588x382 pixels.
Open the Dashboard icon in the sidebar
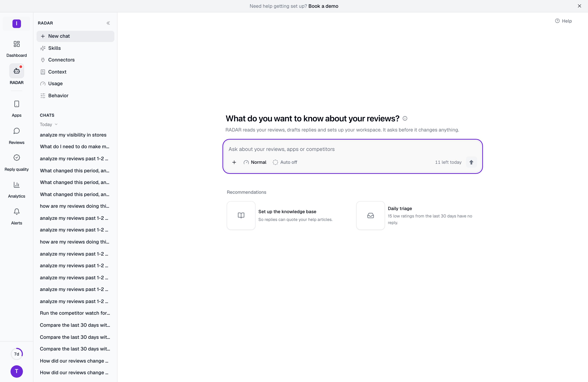(x=17, y=44)
